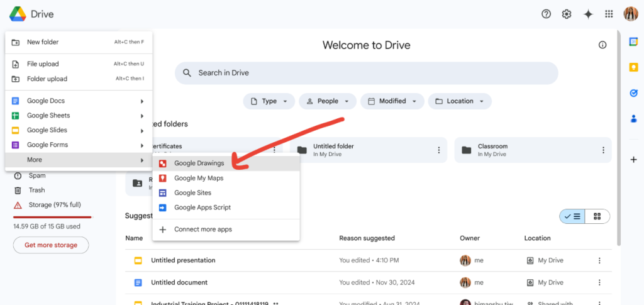This screenshot has height=305, width=644.
Task: Open Google Keep in side panel
Action: point(633,67)
